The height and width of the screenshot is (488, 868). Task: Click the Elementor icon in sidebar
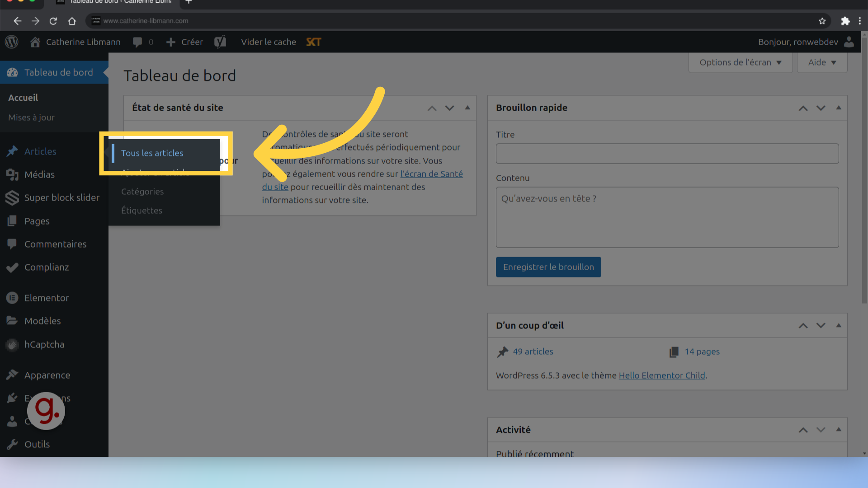click(12, 298)
